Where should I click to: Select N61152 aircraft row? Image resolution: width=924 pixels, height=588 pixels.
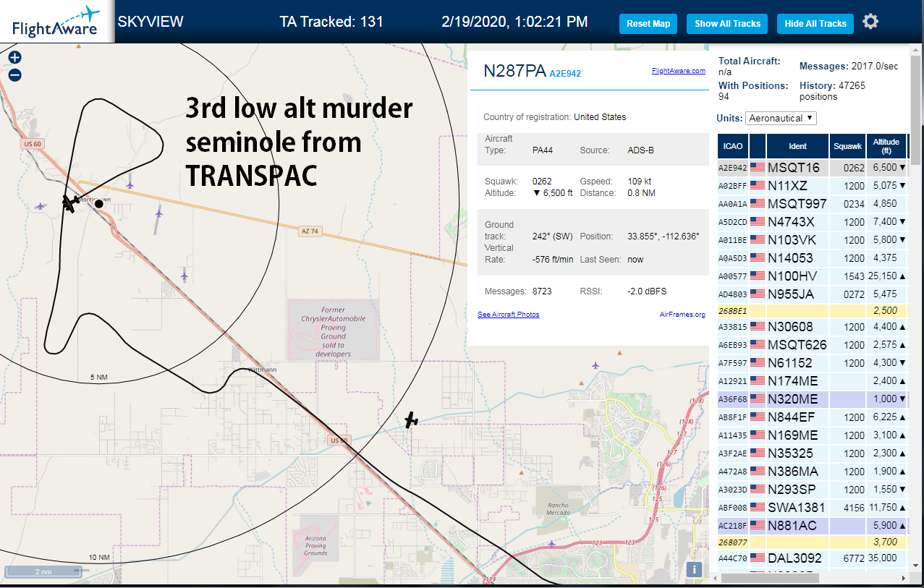pyautogui.click(x=812, y=363)
